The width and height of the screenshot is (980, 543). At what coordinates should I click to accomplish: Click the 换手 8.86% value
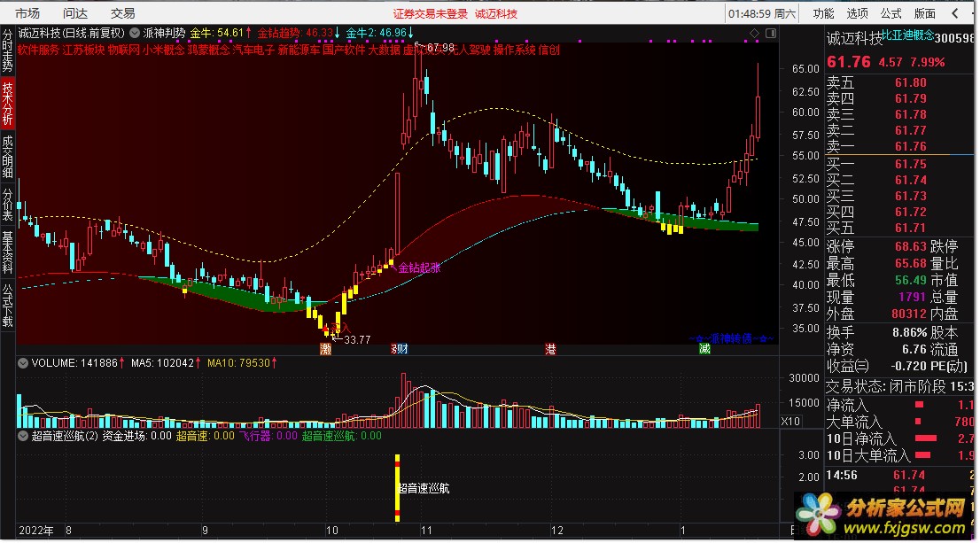[909, 332]
